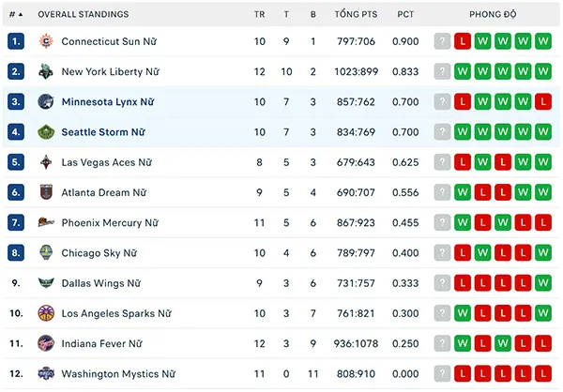This screenshot has height=392, width=563.
Task: Select the 789:797 points total cell
Action: point(357,252)
